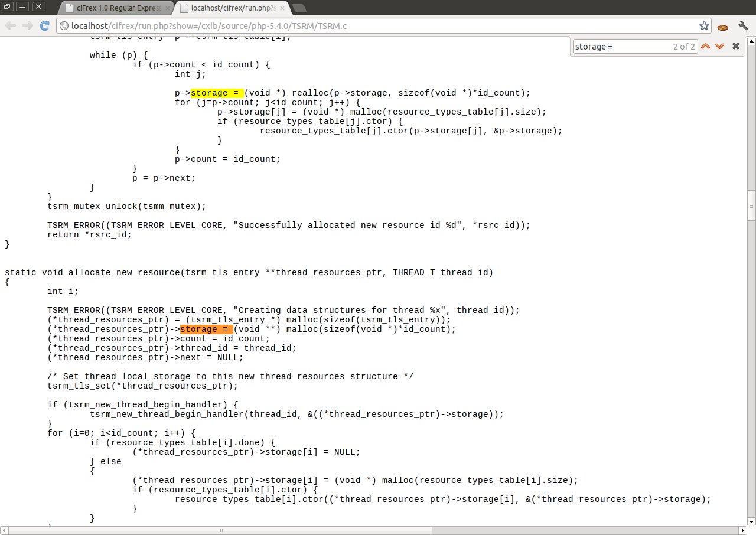Image resolution: width=756 pixels, height=535 pixels.
Task: Click the site info globe icon
Action: tap(64, 26)
